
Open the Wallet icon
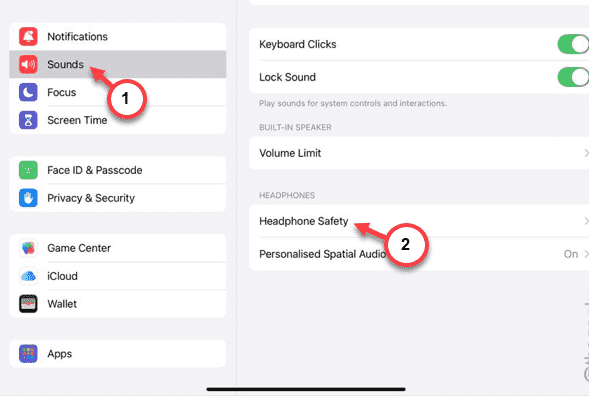coord(28,304)
